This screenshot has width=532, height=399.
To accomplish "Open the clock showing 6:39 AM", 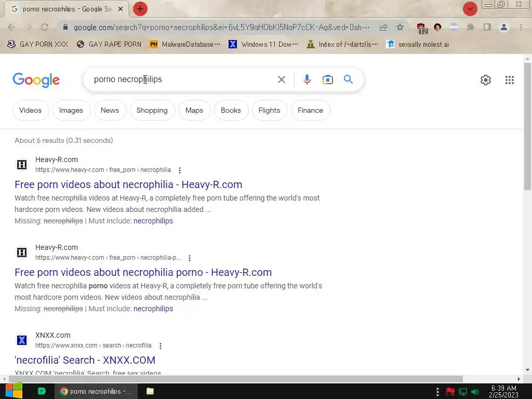I will pyautogui.click(x=504, y=392).
